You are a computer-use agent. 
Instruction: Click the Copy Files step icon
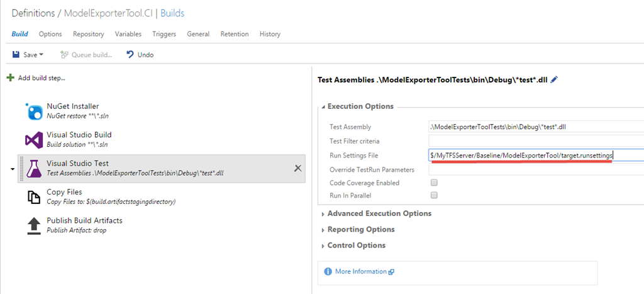33,197
